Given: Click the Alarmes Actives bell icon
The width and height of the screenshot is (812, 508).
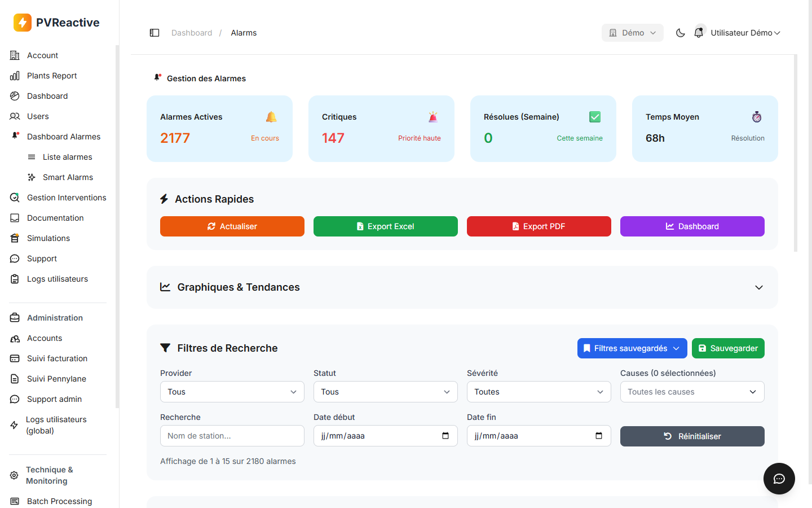Looking at the screenshot, I should [271, 117].
